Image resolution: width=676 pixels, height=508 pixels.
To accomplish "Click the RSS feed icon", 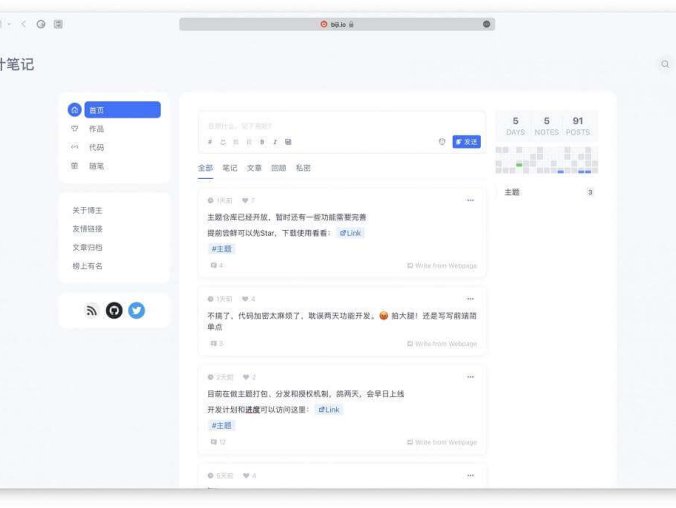I will pos(91,310).
